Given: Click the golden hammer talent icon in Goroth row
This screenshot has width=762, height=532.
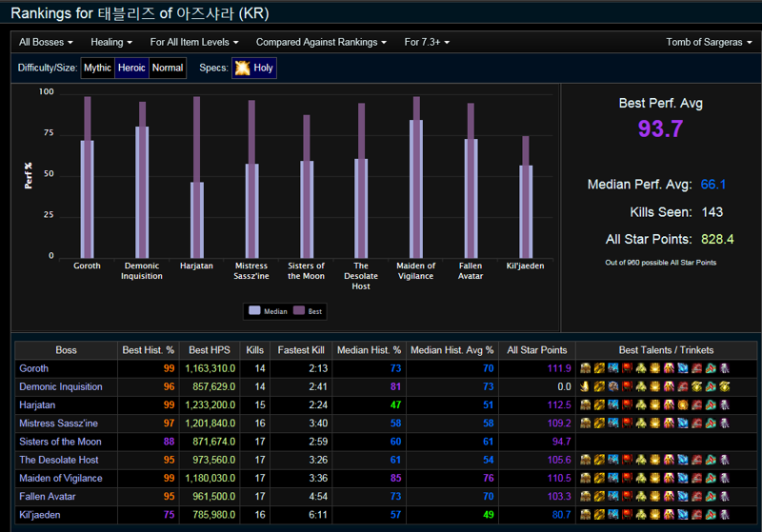Looking at the screenshot, I should point(599,368).
